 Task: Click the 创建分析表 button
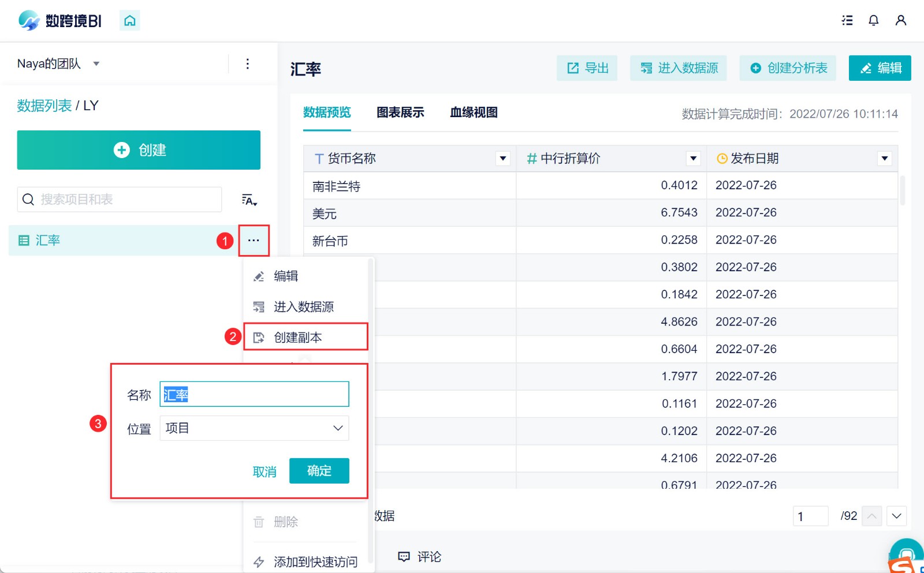click(x=788, y=68)
